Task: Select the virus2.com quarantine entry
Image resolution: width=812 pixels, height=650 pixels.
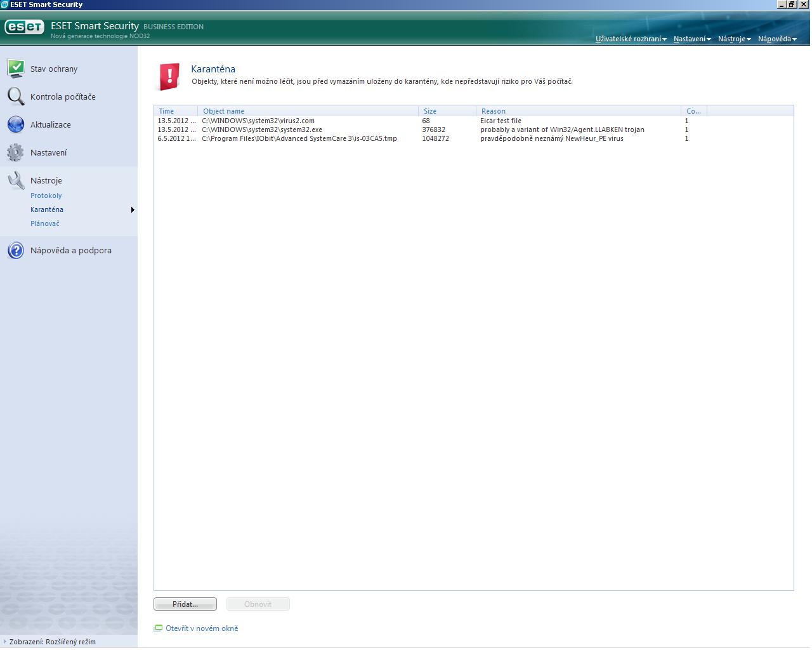Action: click(x=258, y=121)
